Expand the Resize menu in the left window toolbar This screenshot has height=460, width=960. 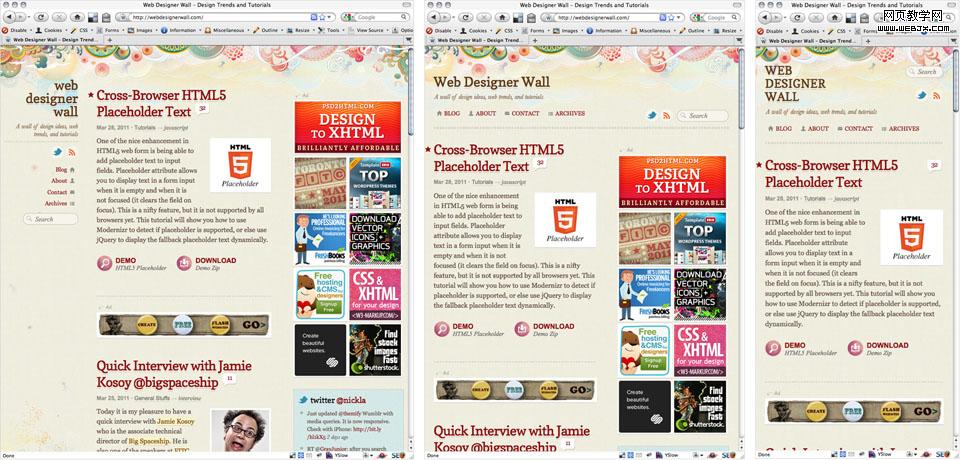[x=302, y=30]
